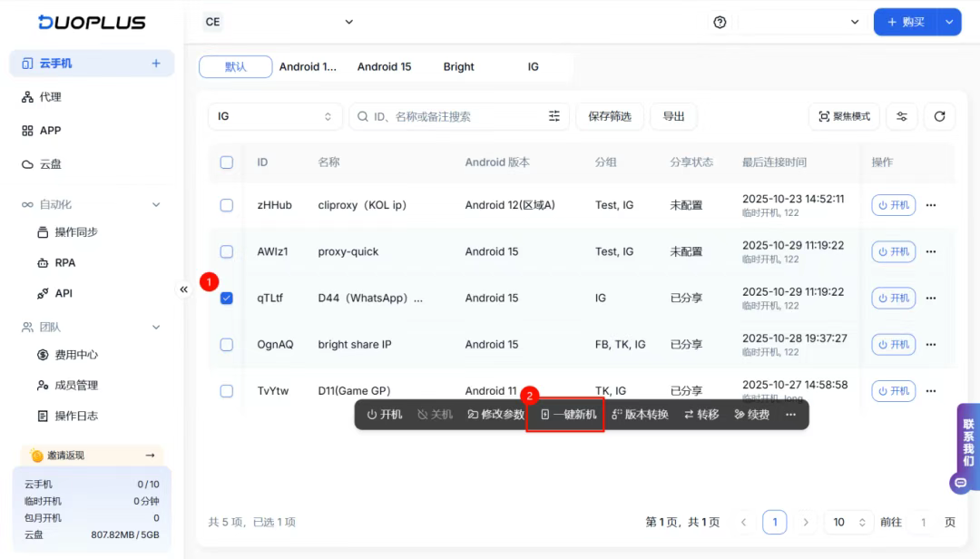This screenshot has height=559, width=980.
Task: Uncheck the qTLtf row checkbox
Action: (226, 298)
